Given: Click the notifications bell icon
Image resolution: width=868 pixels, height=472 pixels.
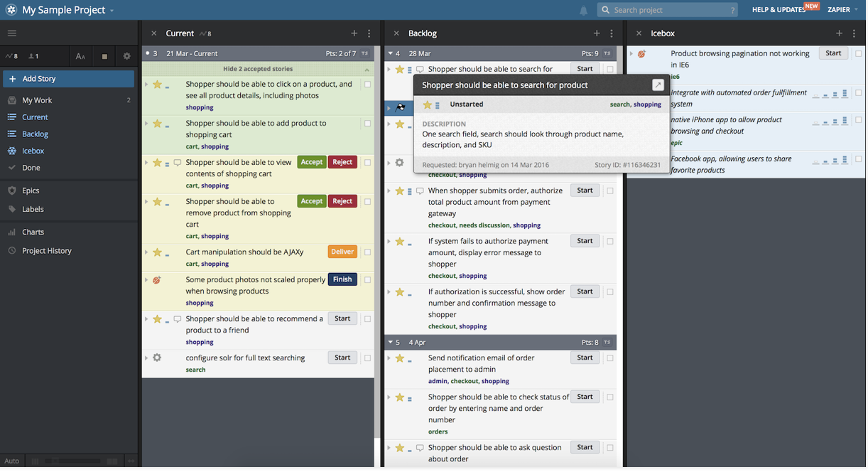Looking at the screenshot, I should 583,10.
